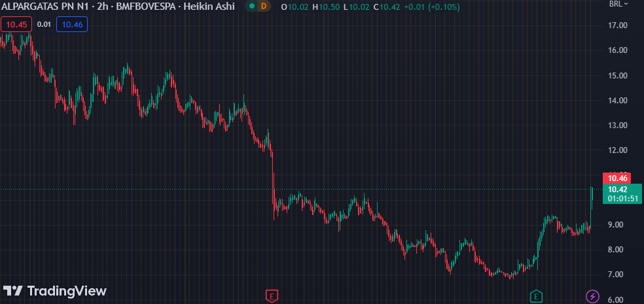Click the 12.00 price axis label
This screenshot has width=644, height=304.
pos(618,150)
